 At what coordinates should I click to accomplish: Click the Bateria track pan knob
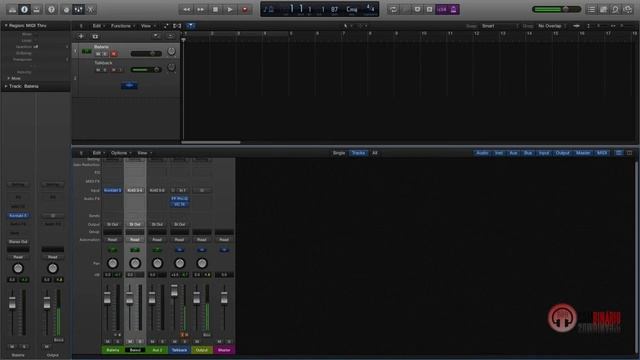tap(171, 51)
